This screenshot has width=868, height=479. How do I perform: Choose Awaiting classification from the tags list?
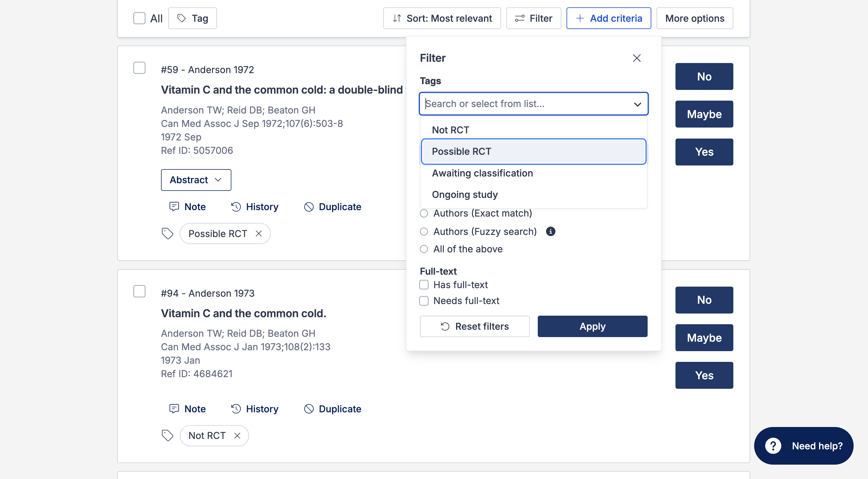[482, 173]
